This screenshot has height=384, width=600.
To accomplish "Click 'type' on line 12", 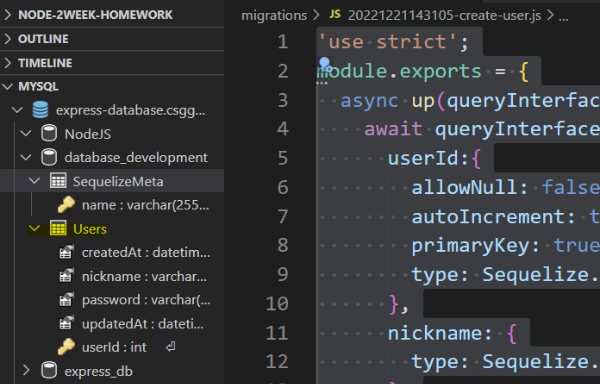I will 434,362.
